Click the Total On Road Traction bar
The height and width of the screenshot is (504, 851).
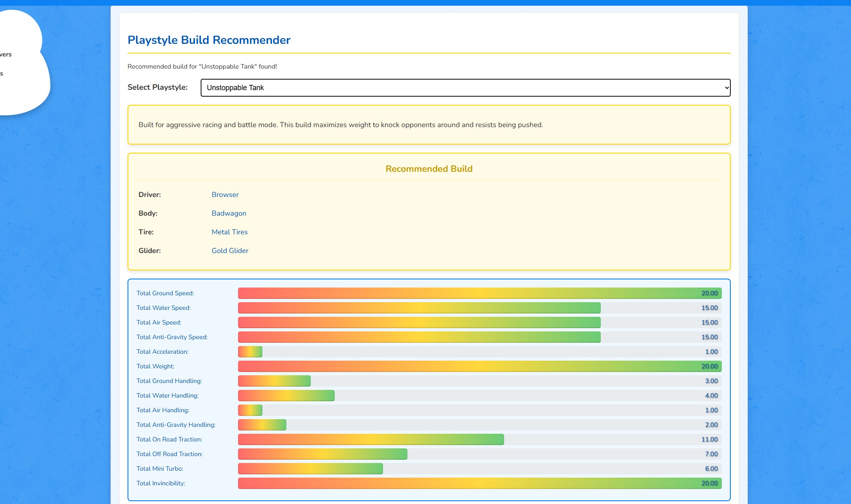(370, 439)
